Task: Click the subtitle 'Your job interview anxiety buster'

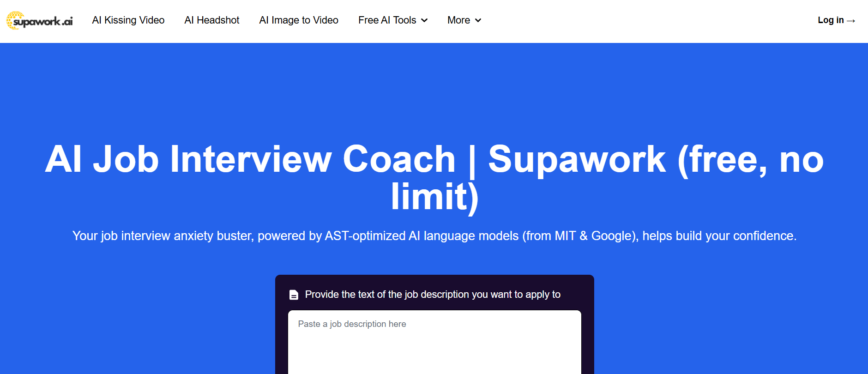Action: (434, 236)
